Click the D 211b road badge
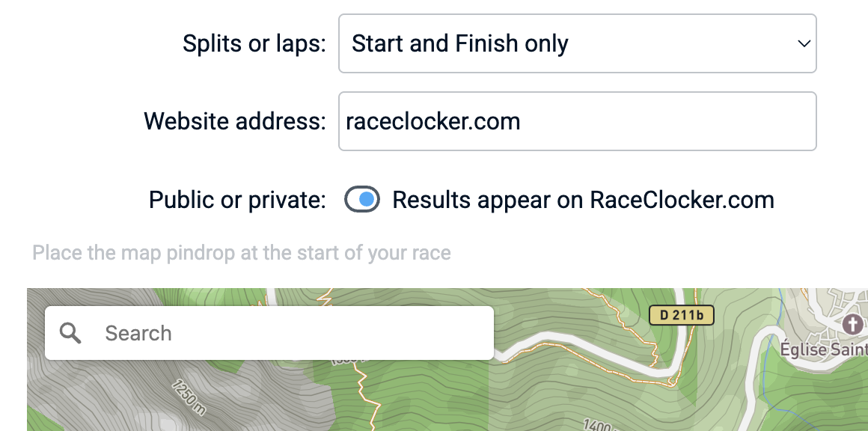 681,315
